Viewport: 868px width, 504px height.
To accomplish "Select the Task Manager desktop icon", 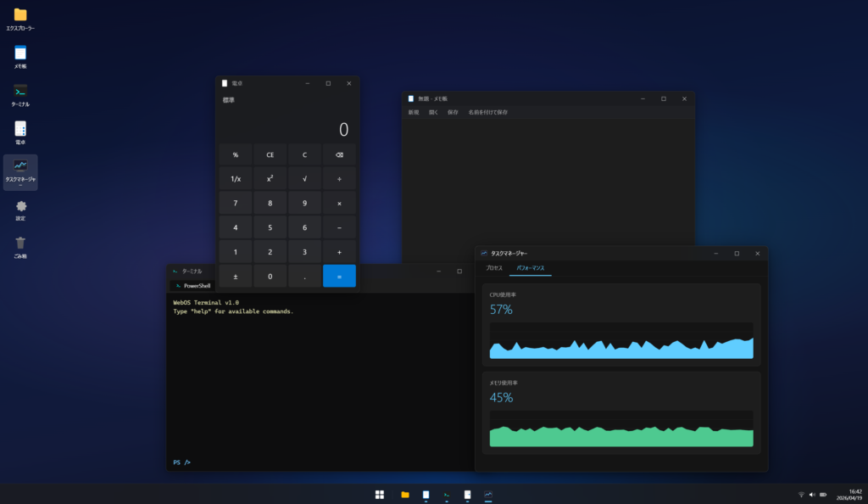I will pyautogui.click(x=20, y=172).
